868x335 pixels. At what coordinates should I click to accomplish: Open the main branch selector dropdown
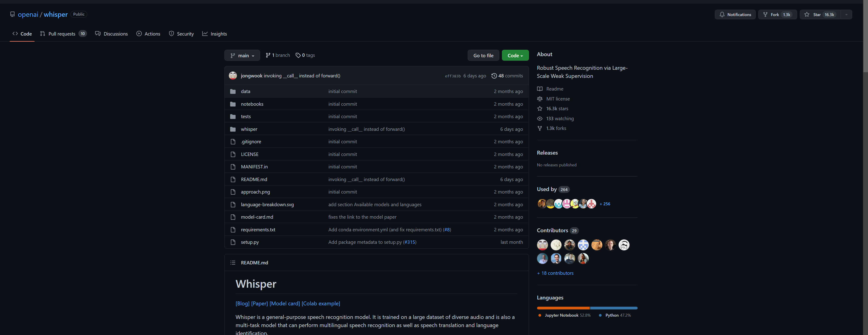[x=242, y=55]
